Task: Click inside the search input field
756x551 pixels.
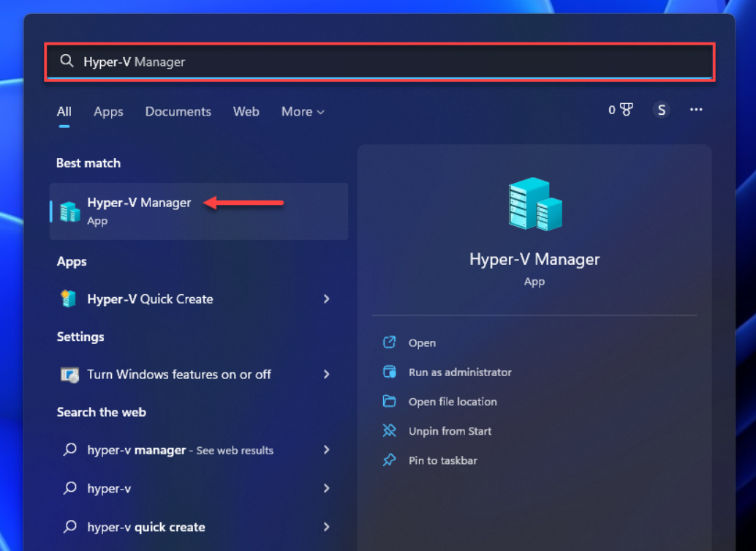Action: 292,61
